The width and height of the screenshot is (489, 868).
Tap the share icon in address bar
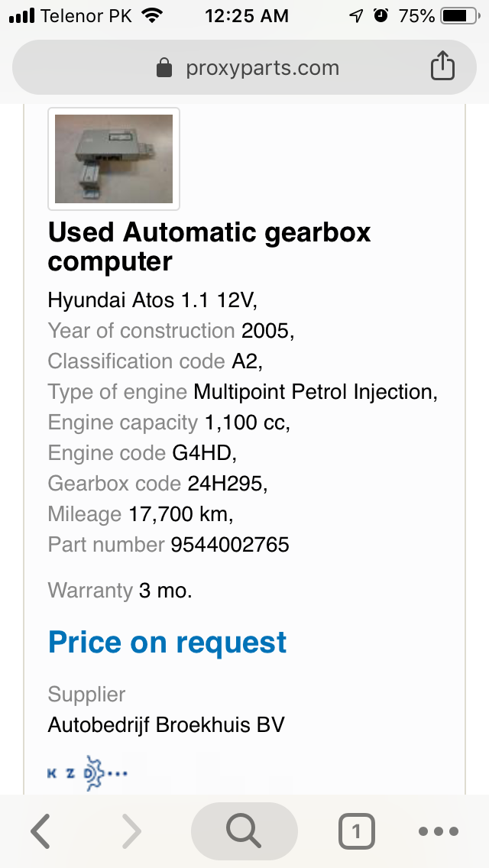442,66
